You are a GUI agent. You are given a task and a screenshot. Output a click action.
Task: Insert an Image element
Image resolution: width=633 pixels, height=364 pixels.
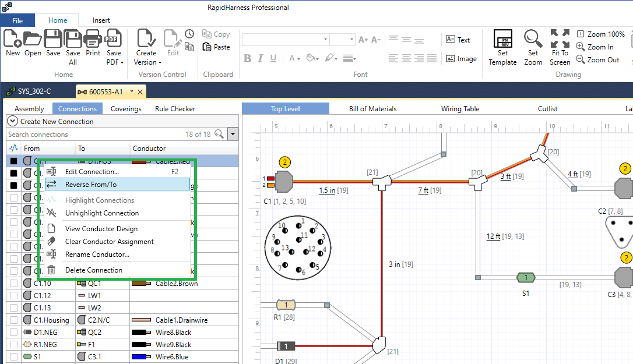click(x=461, y=59)
